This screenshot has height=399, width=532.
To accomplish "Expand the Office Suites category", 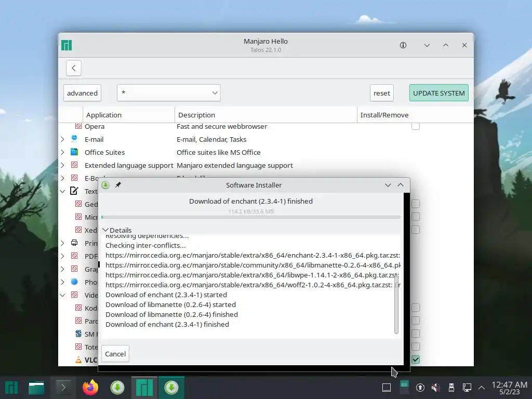I will click(62, 152).
